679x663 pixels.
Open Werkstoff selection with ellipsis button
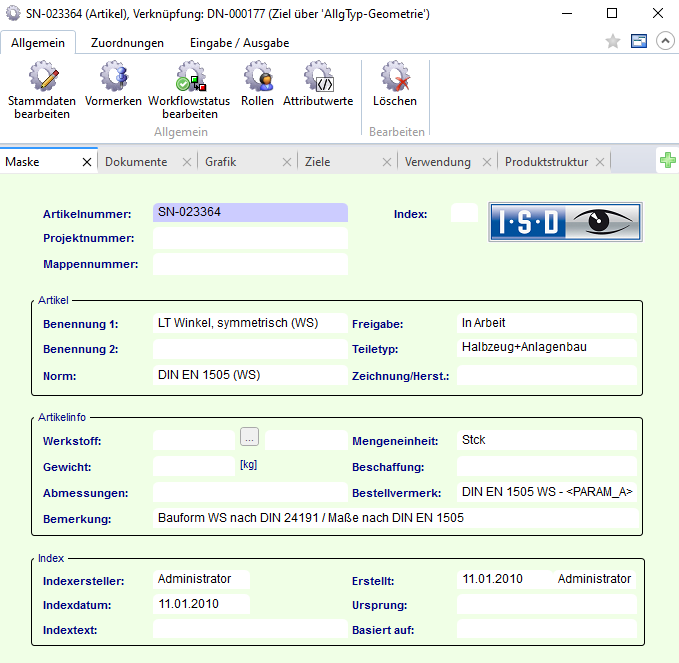coord(250,436)
